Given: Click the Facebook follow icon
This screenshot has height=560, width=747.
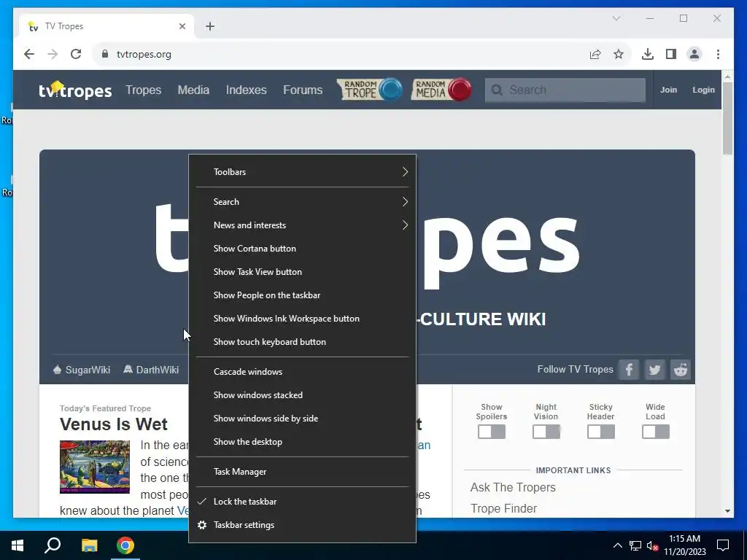Looking at the screenshot, I should [x=628, y=370].
